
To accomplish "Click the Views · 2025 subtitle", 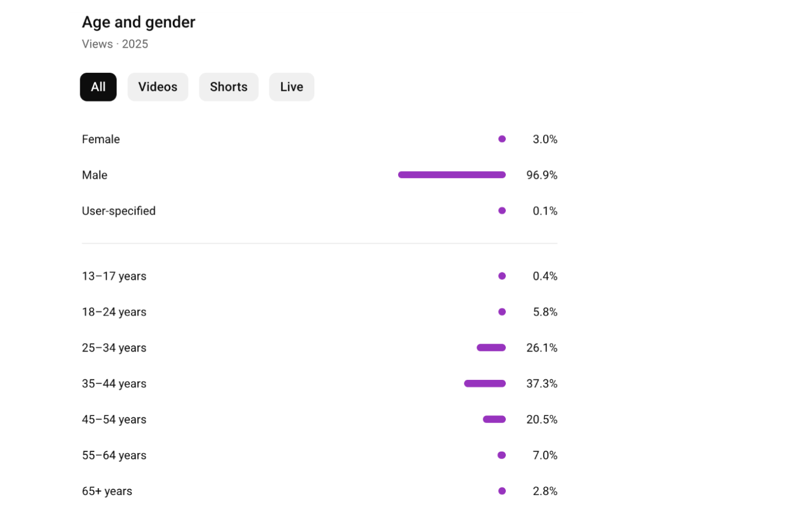I will 115,44.
